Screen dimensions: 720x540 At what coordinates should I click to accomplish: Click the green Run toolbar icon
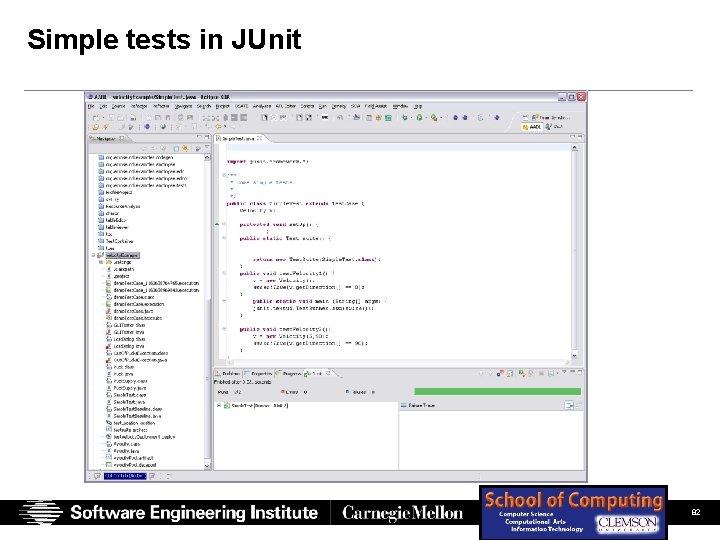coord(419,118)
